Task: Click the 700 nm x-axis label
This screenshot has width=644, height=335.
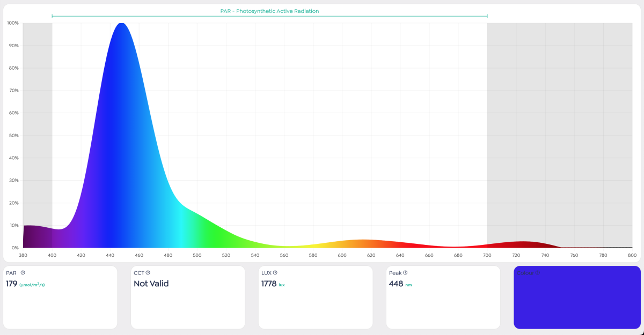Action: click(487, 255)
